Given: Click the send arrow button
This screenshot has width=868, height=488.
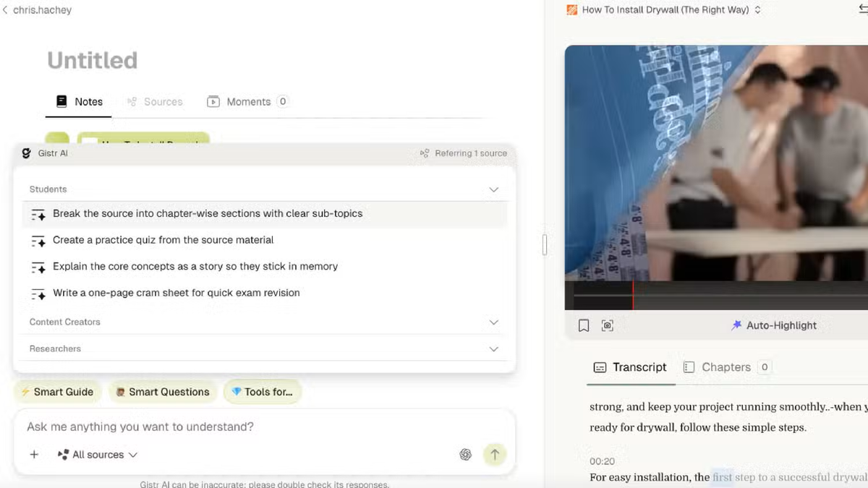Looking at the screenshot, I should coord(495,455).
